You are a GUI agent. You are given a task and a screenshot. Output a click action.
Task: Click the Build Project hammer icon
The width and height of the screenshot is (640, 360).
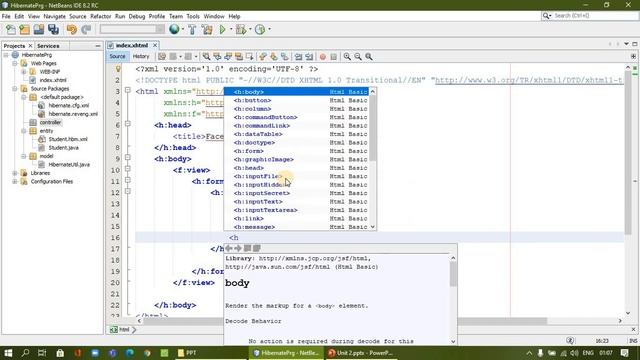point(192,29)
